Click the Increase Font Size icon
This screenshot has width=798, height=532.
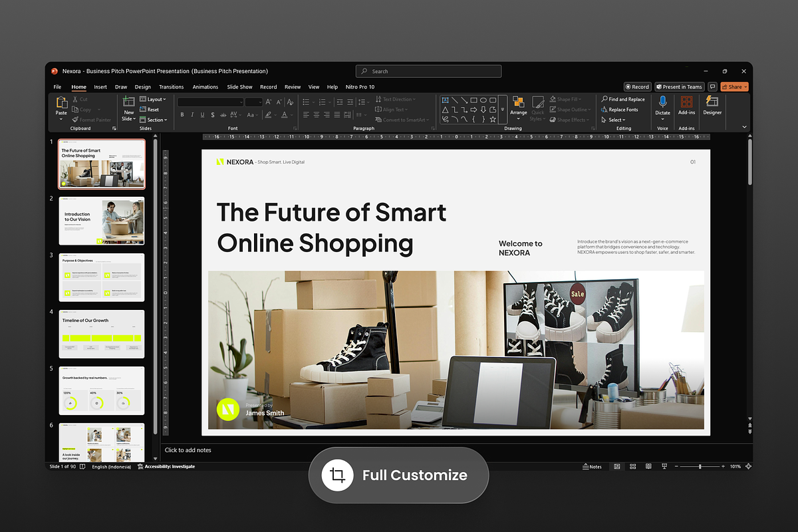click(268, 101)
